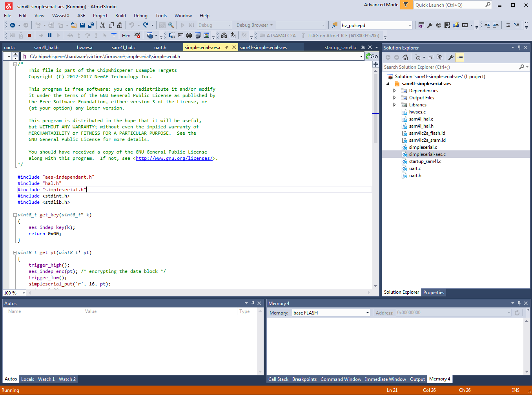
Task: Switch to the Locals tab
Action: [27, 379]
